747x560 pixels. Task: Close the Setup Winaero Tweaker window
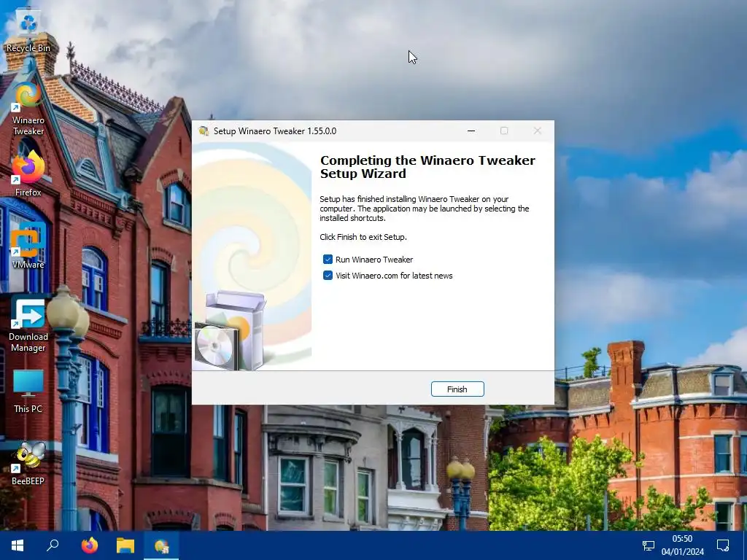[538, 131]
